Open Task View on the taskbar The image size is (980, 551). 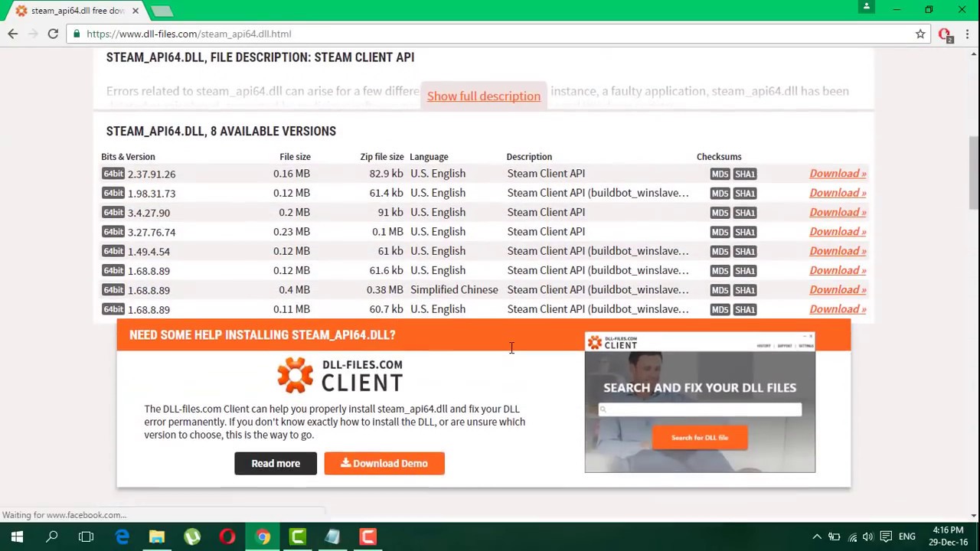(87, 536)
